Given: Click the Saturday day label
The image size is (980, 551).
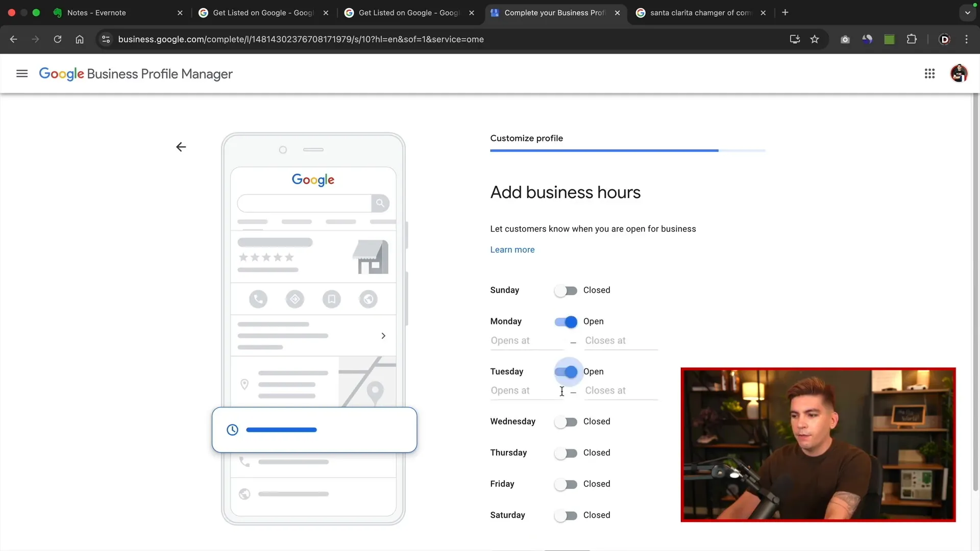Looking at the screenshot, I should click(x=507, y=515).
